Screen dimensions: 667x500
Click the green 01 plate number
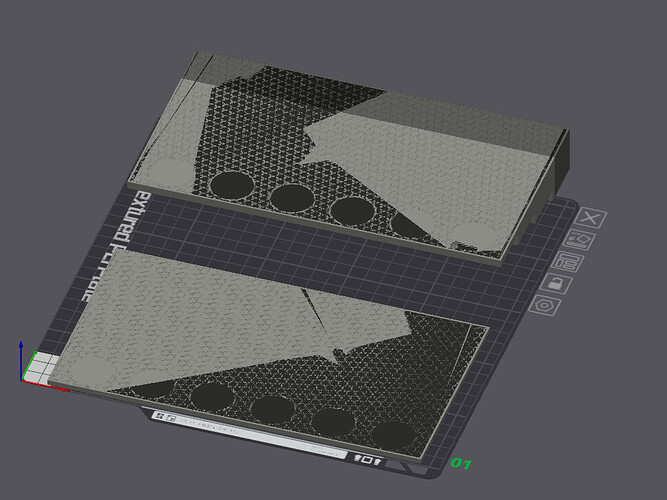[x=461, y=463]
